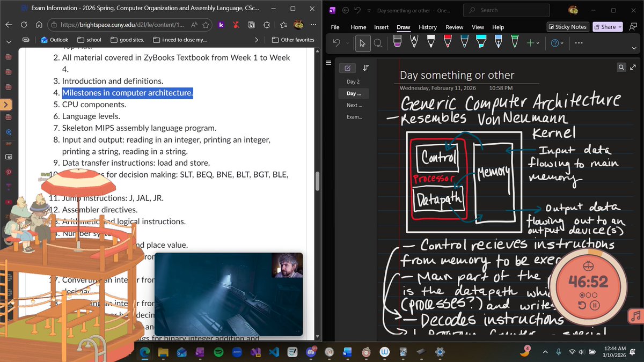Screen dimensions: 644x362
Task: Add a new page in OneNote
Action: tap(347, 68)
